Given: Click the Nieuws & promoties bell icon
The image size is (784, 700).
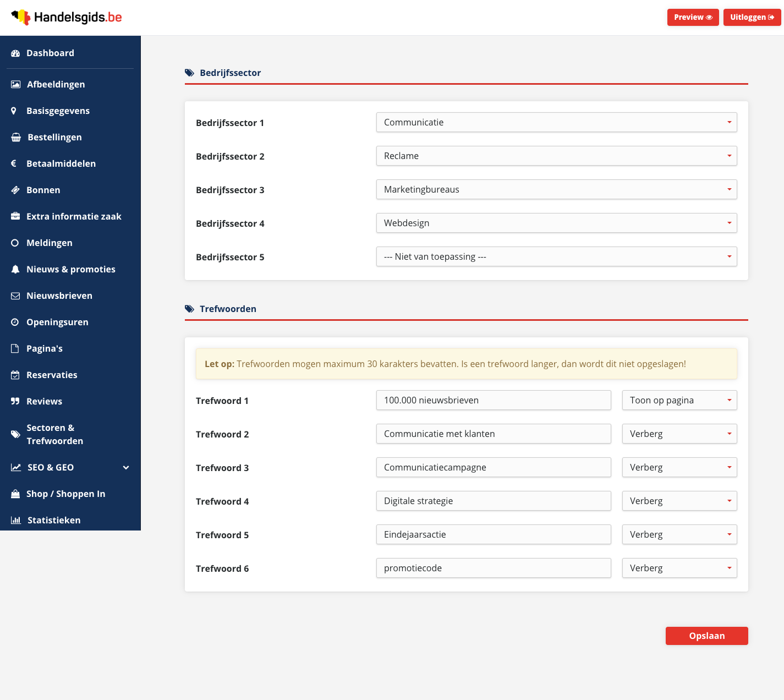Looking at the screenshot, I should point(15,269).
